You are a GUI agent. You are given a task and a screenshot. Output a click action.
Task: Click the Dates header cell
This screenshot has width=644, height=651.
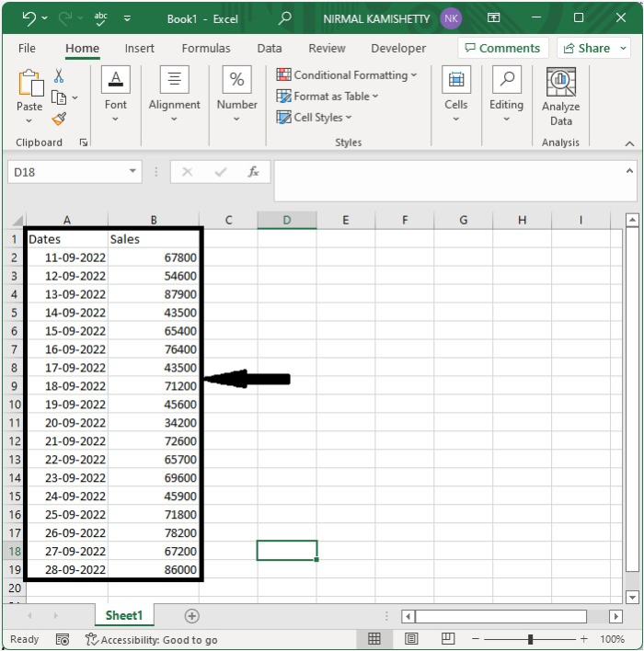tap(67, 240)
